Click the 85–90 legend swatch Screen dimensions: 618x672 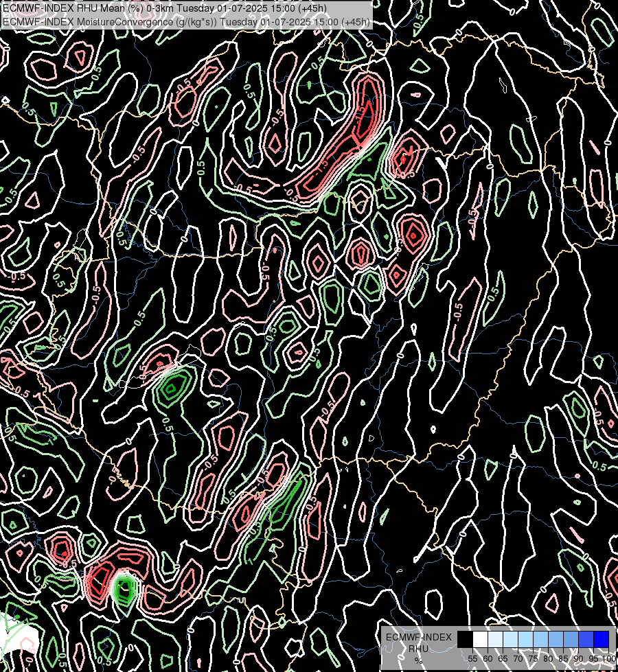[571, 639]
